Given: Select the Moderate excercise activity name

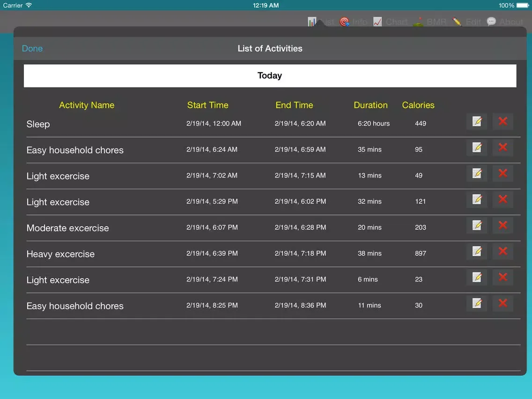Looking at the screenshot, I should 67,228.
